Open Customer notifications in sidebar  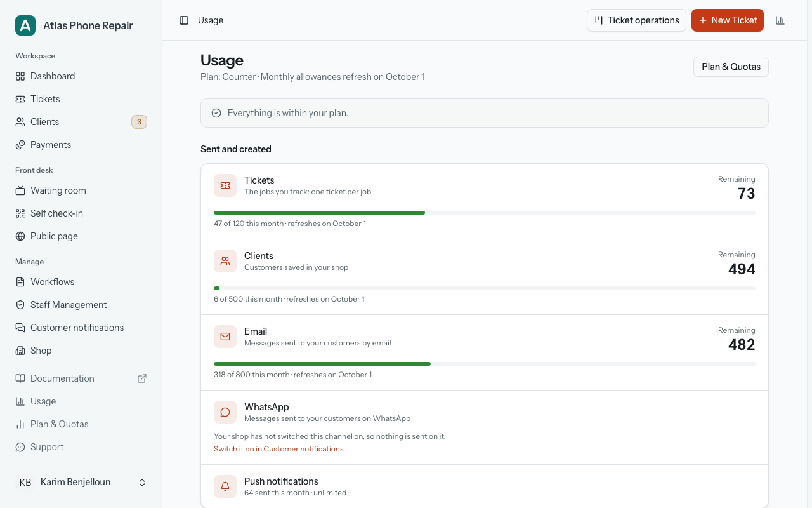pyautogui.click(x=81, y=328)
